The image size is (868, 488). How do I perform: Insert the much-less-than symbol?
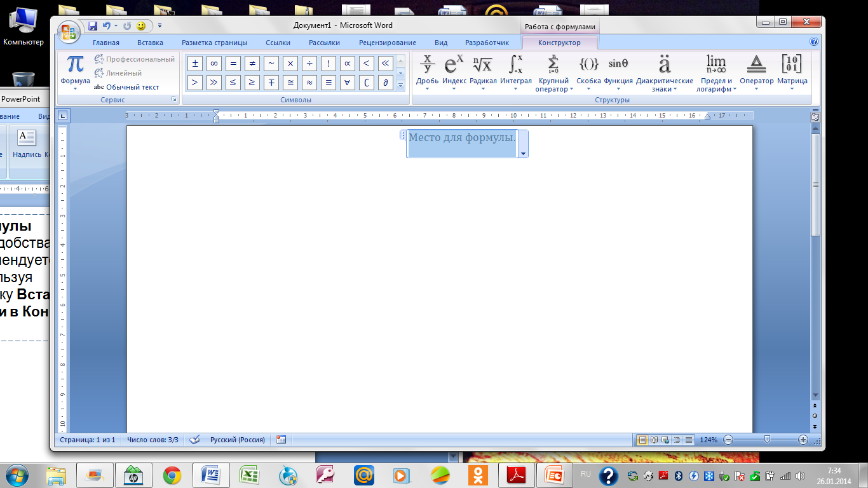(385, 63)
